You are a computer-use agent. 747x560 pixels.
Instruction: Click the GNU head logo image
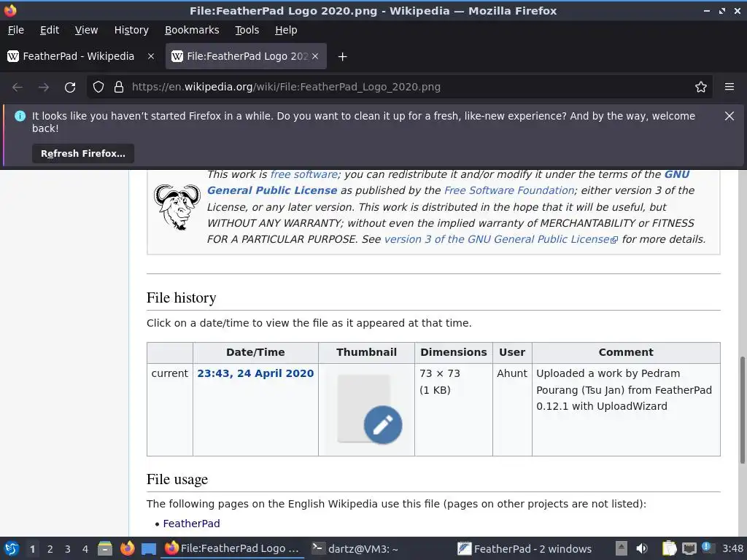pos(177,207)
